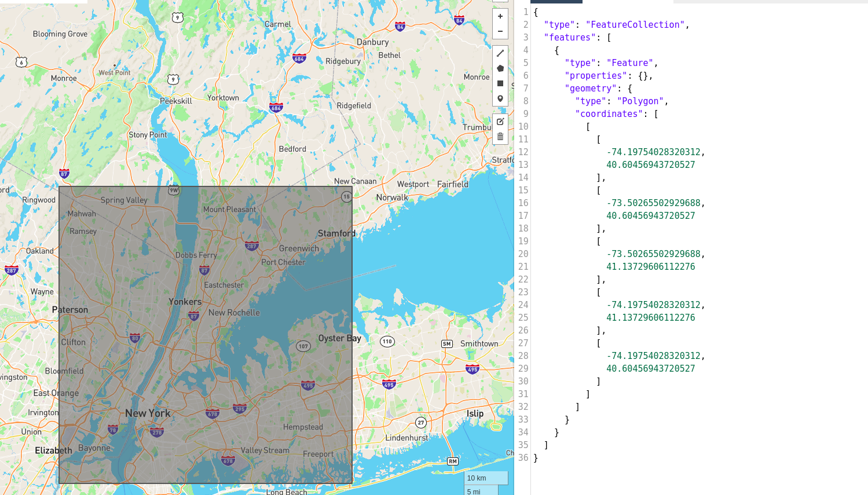The height and width of the screenshot is (495, 868).
Task: Click longitude -74.19754028320312 on line 12
Action: pos(654,152)
